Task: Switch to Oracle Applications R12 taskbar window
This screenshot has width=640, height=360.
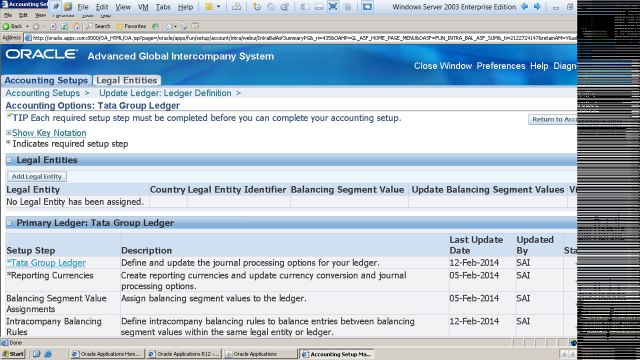Action: (184, 354)
